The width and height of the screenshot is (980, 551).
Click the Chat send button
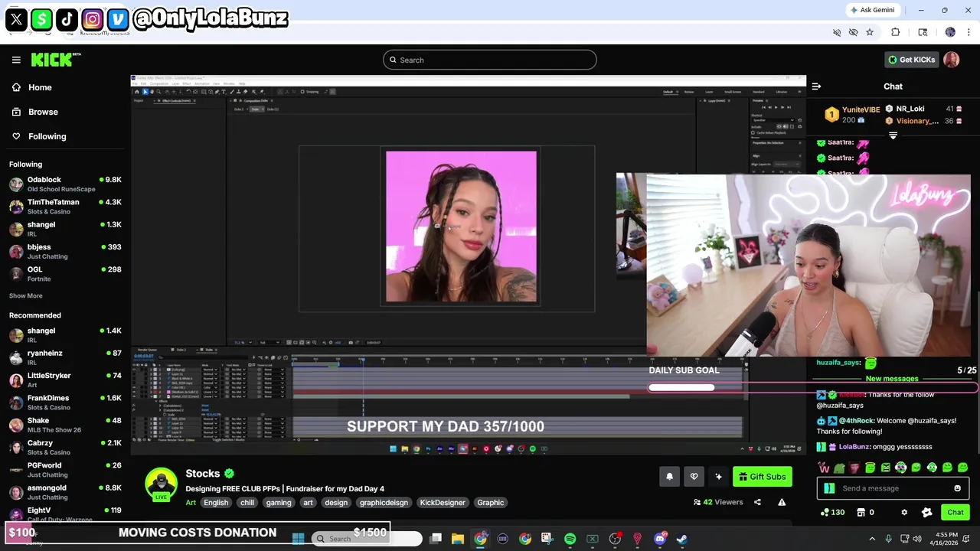(x=955, y=513)
